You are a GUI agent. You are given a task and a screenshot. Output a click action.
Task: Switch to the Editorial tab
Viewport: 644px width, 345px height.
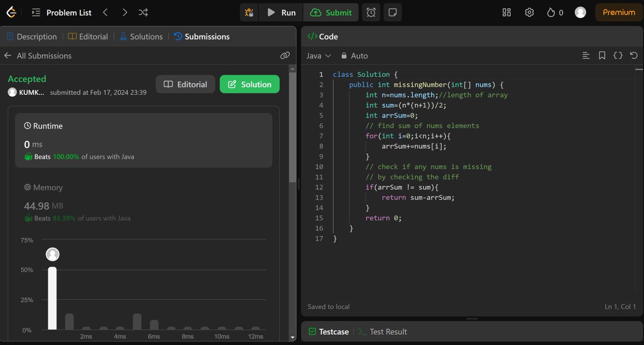88,37
